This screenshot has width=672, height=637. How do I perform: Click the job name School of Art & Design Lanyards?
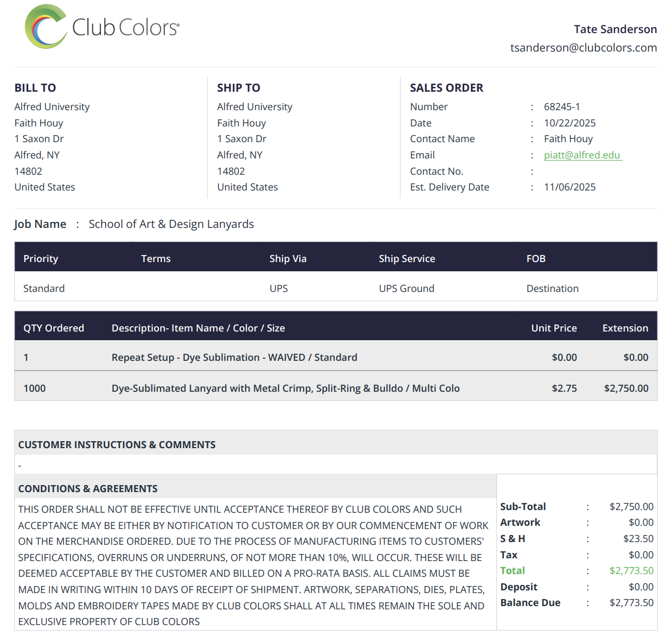171,224
